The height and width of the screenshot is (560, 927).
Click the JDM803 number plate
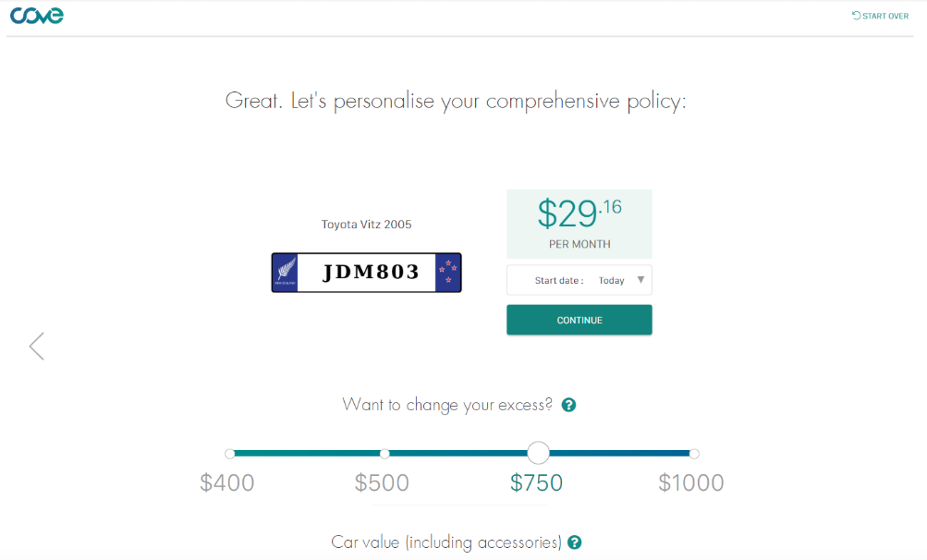coord(370,273)
